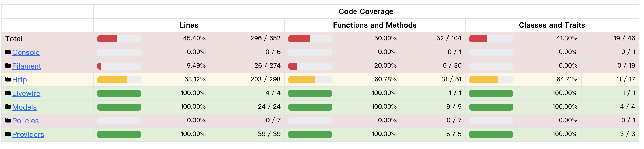
Task: Click the folder icon beside Policies
Action: tap(8, 121)
